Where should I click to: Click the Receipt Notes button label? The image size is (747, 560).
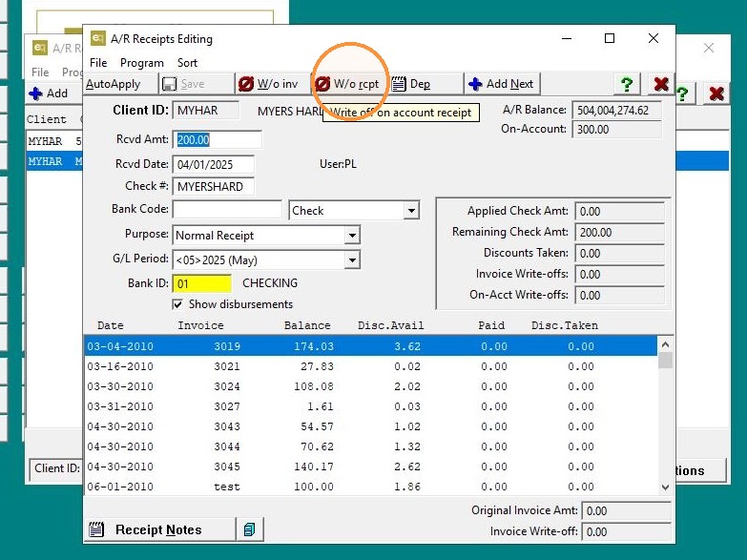(158, 530)
